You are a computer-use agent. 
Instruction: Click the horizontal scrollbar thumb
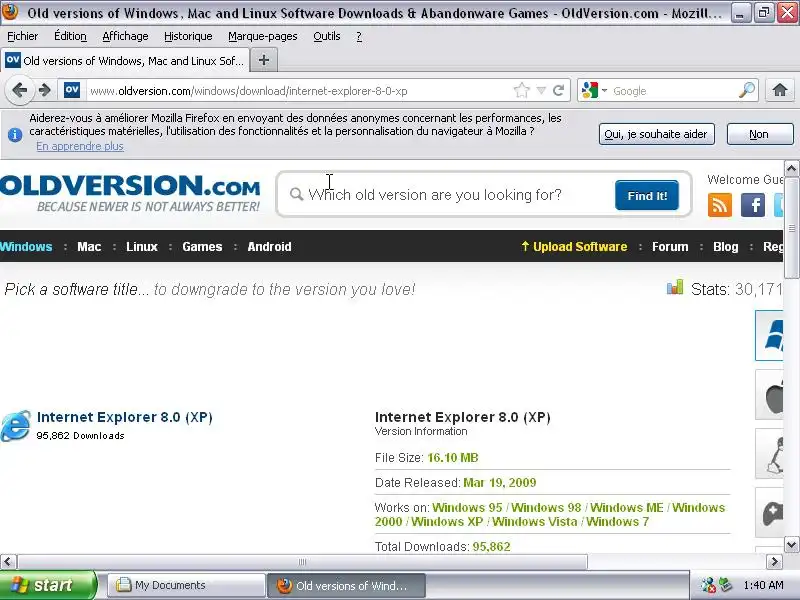pos(302,562)
